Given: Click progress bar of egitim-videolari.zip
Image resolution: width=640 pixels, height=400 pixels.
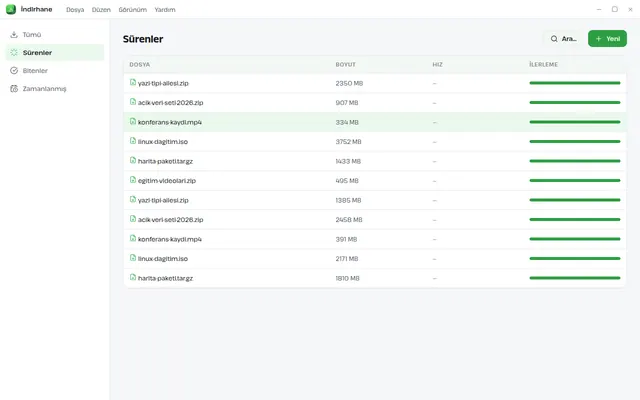Looking at the screenshot, I should 575,180.
